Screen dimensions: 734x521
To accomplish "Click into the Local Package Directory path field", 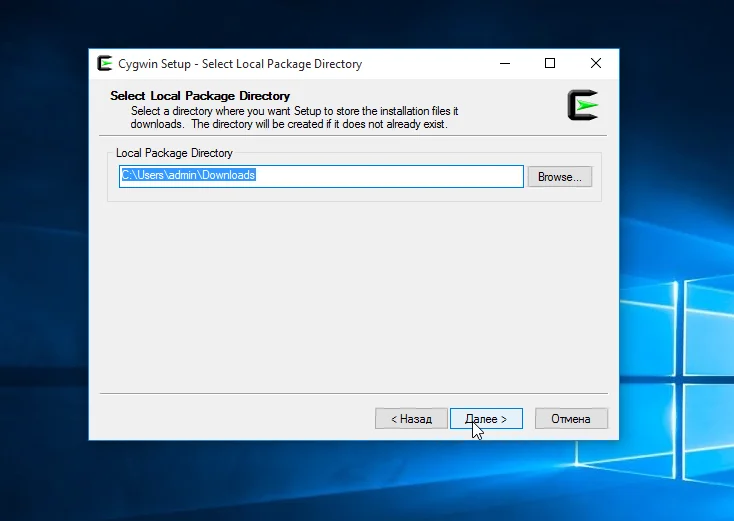I will pos(321,176).
